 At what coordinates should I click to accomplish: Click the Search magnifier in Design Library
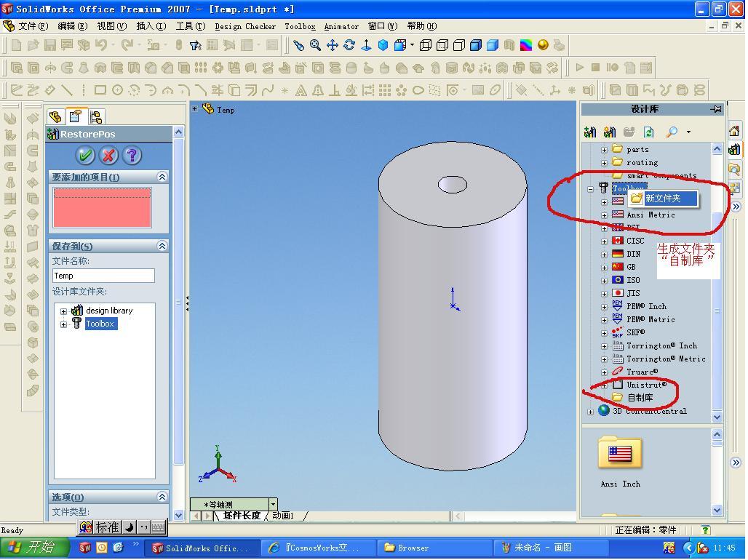tap(672, 132)
